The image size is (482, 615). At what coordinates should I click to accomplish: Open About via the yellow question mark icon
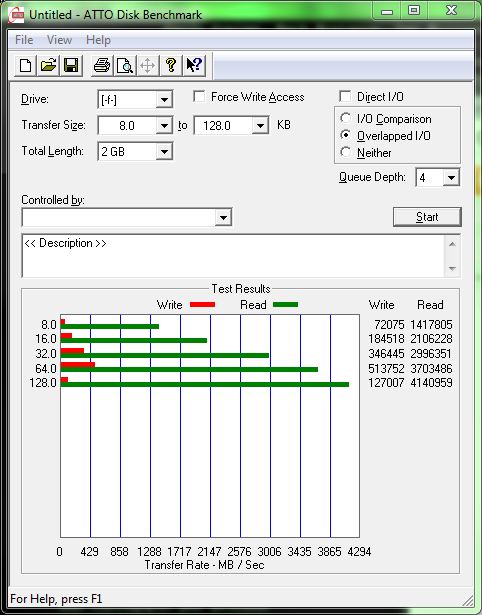point(171,65)
